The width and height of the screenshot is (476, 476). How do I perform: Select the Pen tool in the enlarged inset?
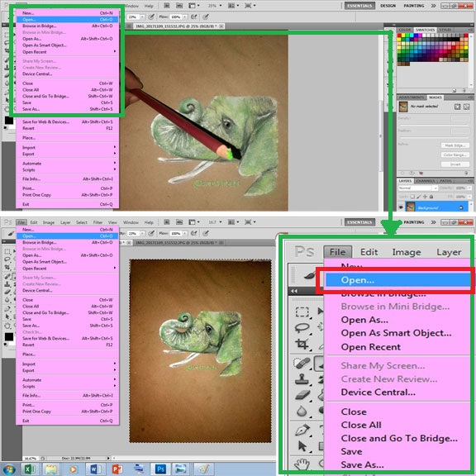[x=302, y=430]
